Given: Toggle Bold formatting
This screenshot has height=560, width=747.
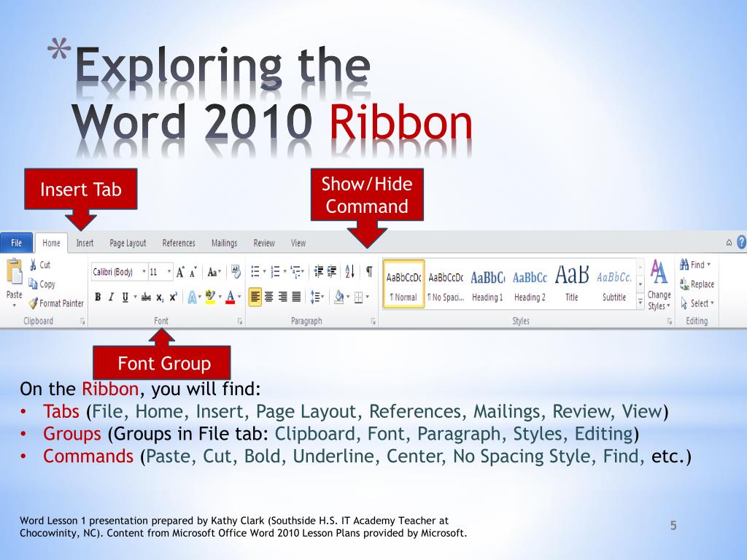Looking at the screenshot, I should click(98, 297).
